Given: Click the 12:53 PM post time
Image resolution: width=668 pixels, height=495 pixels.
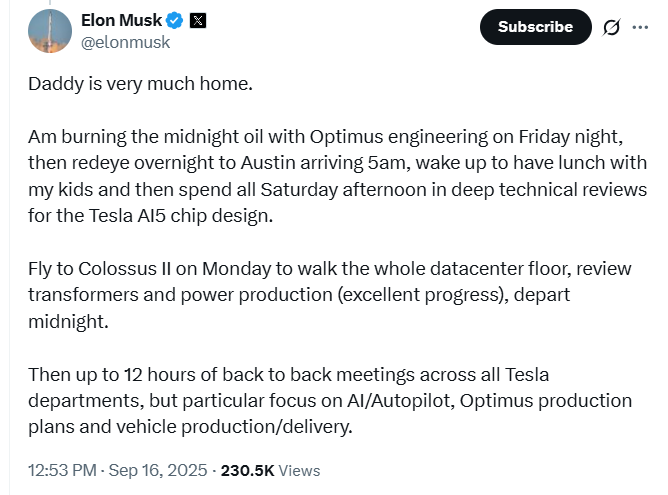Looking at the screenshot, I should tap(61, 470).
